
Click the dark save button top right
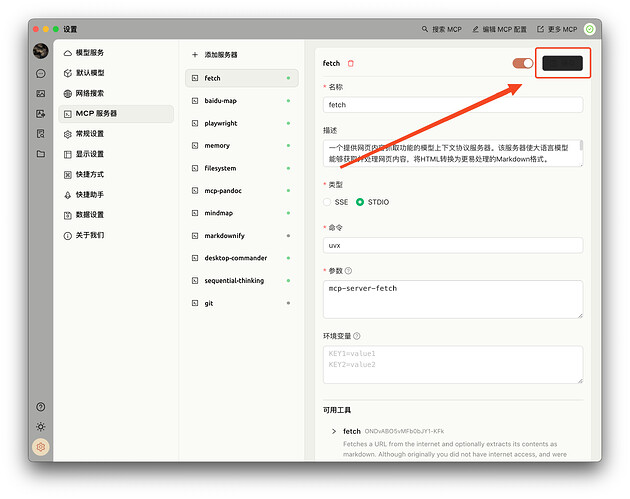click(562, 63)
